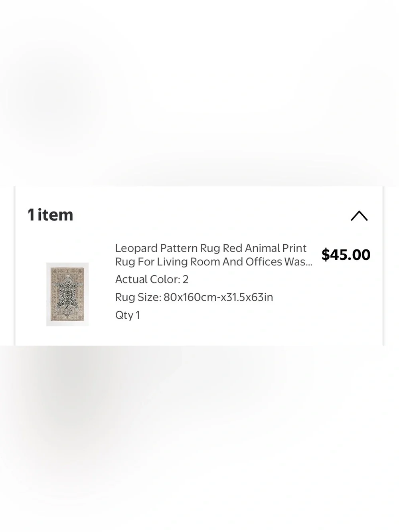This screenshot has height=532, width=399.
Task: Collapse the 1 item order summary
Action: coord(359,216)
